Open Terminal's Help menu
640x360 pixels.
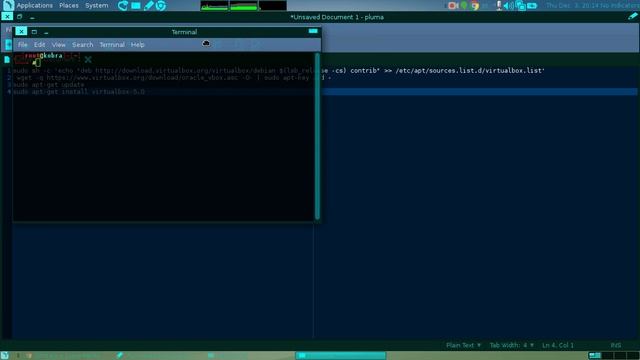pyautogui.click(x=138, y=44)
